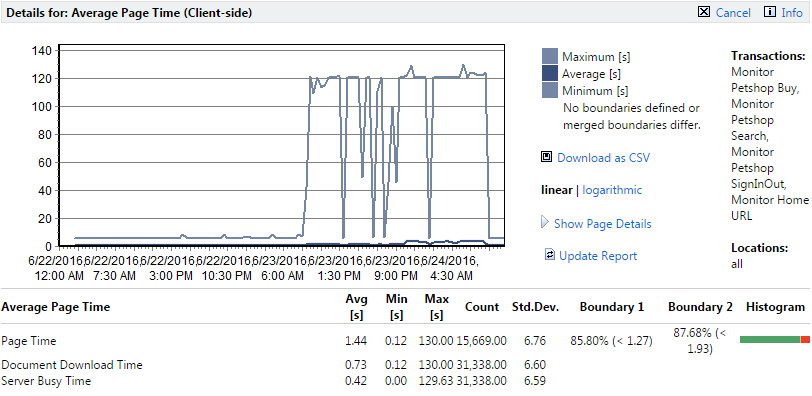Click the Std.Dev. column header
The height and width of the screenshot is (396, 812).
(536, 307)
